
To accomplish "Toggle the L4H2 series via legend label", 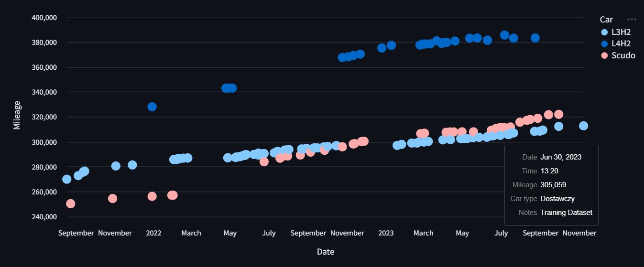I will tap(621, 44).
